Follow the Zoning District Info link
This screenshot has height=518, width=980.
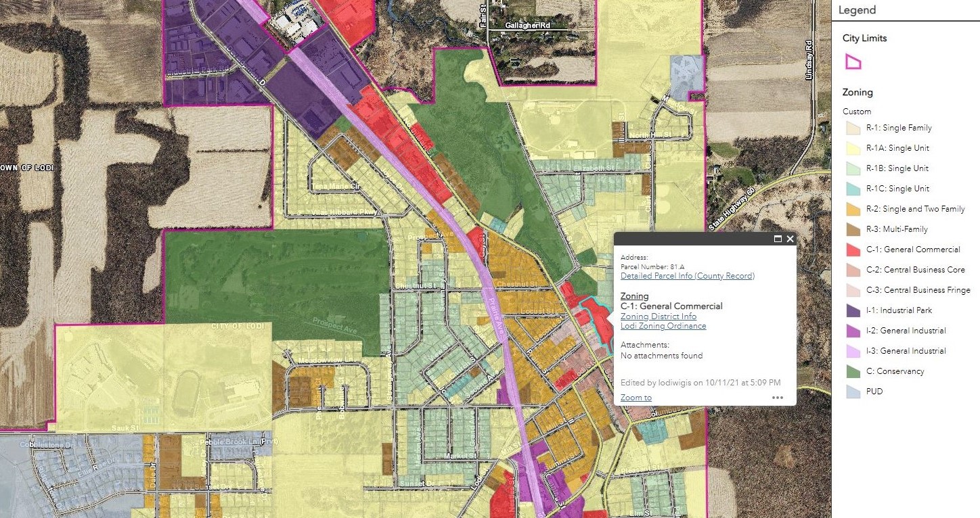point(658,316)
